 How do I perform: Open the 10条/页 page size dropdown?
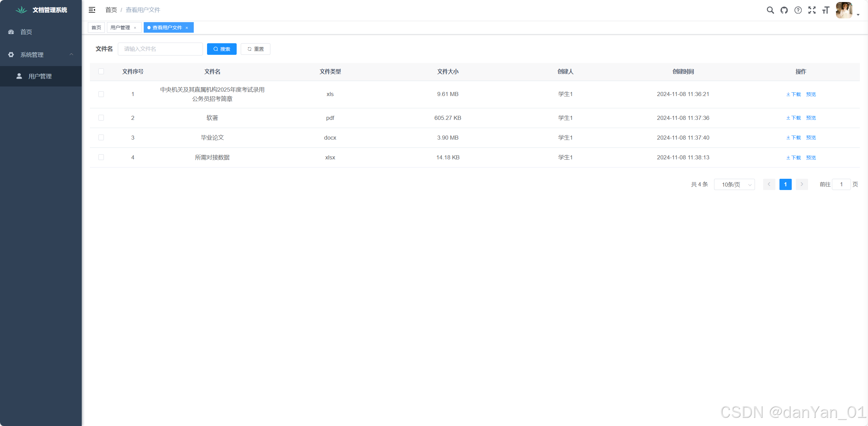(x=734, y=185)
